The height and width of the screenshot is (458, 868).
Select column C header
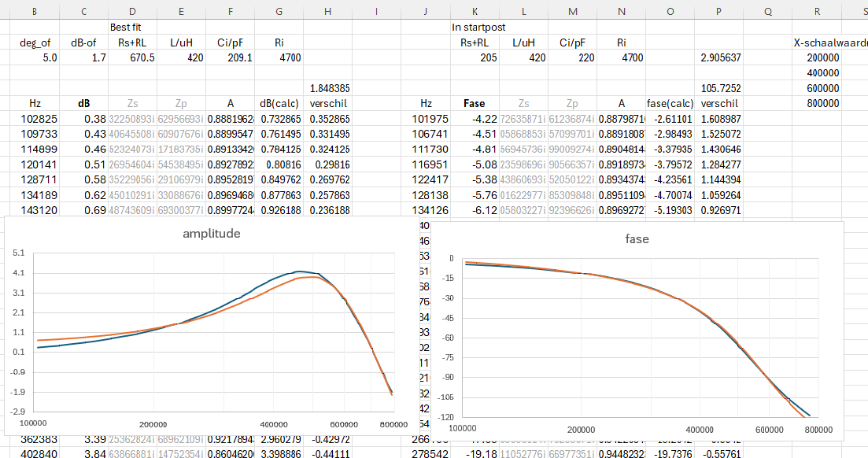tap(83, 11)
